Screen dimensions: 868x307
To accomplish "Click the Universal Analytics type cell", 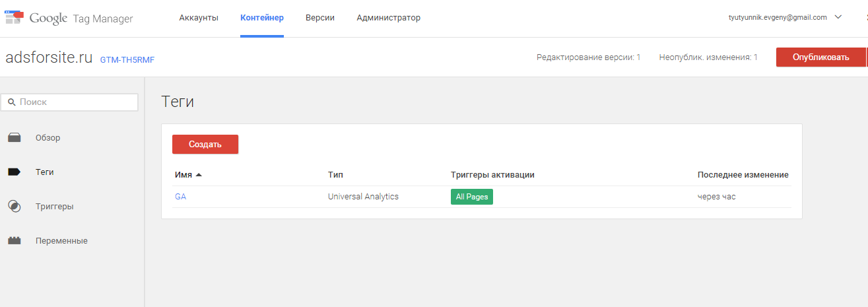I will click(x=363, y=197).
